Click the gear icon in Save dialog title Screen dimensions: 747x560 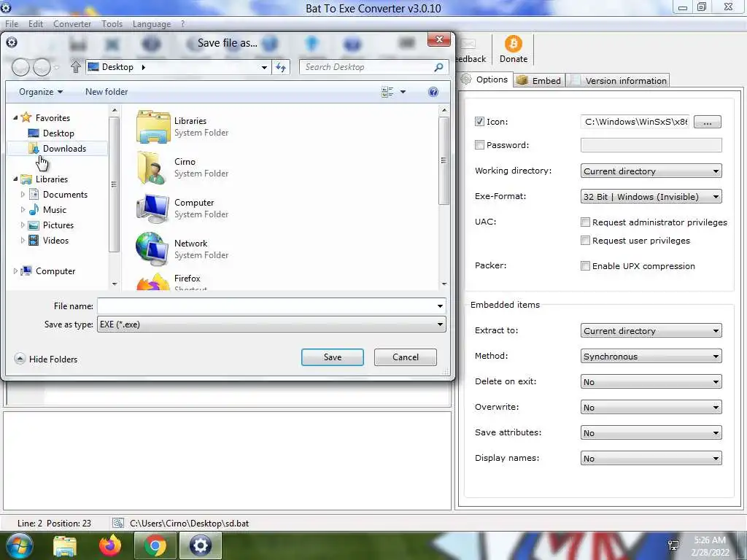click(12, 42)
